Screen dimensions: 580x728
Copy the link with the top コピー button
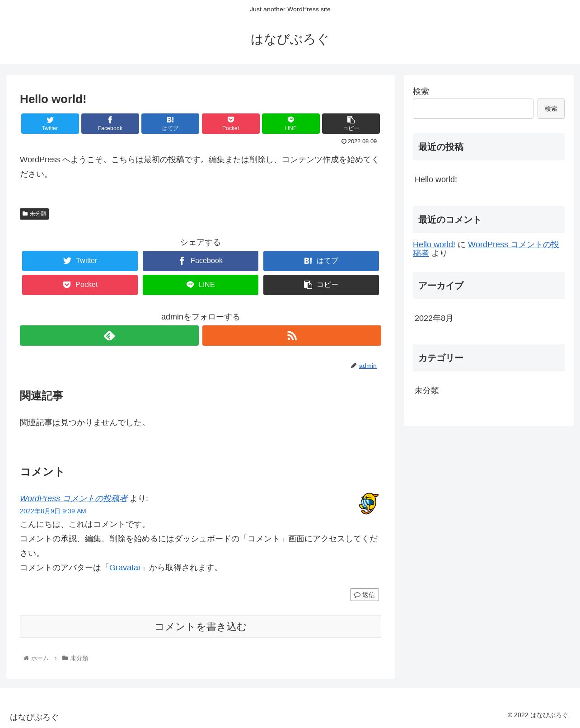pyautogui.click(x=351, y=123)
